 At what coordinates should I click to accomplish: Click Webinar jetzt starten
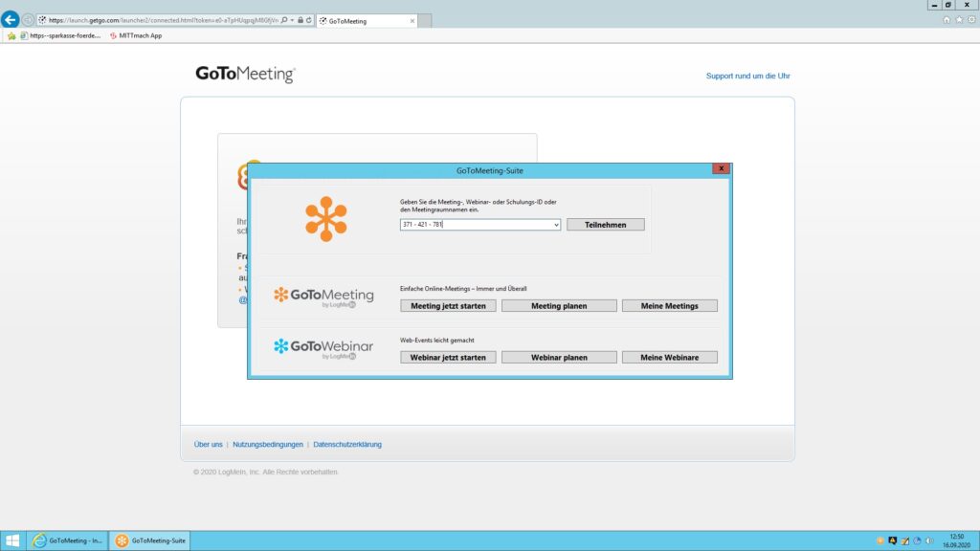point(448,358)
